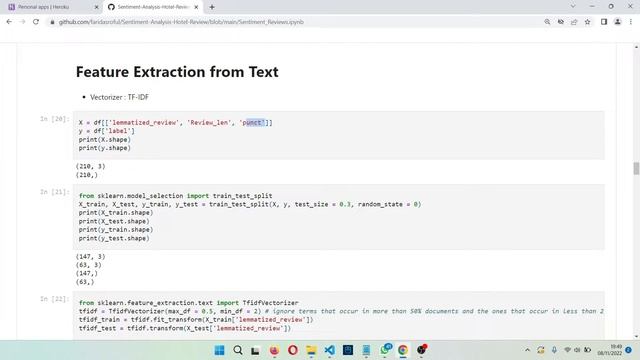
Task: Launch Firefox from the taskbar
Action: click(x=274, y=350)
